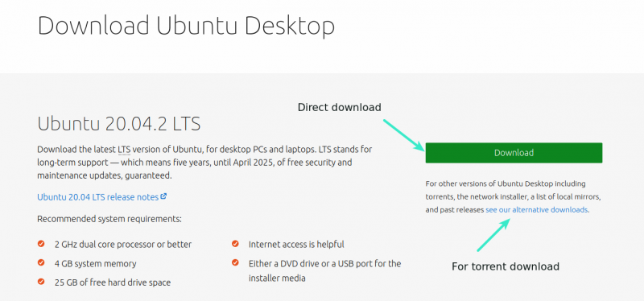Click checkmark icon beside 2 GHz dual core processor

coord(41,244)
